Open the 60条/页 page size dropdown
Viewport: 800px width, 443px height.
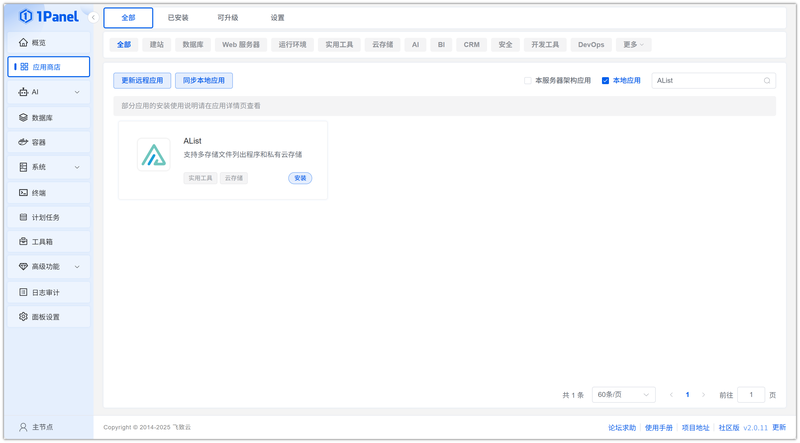point(623,395)
